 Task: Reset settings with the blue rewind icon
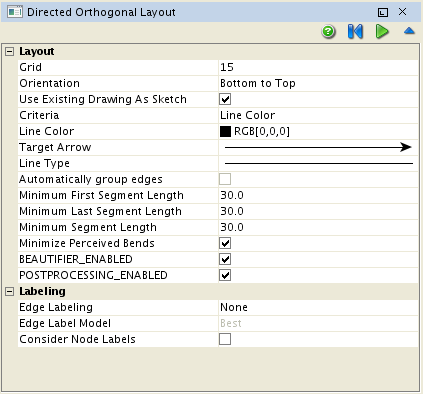[x=355, y=32]
